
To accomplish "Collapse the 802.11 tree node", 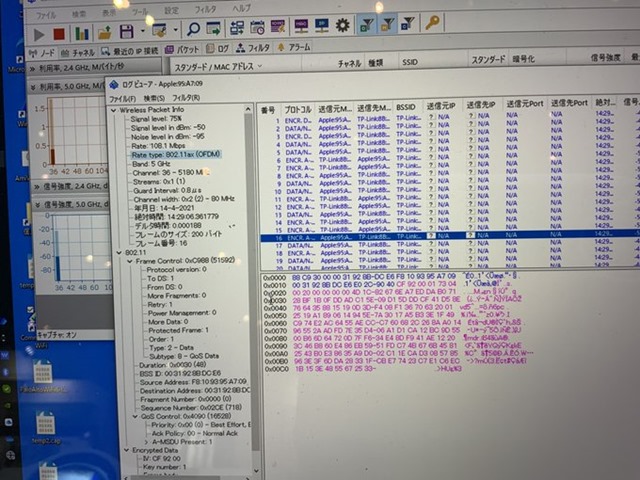I will [x=119, y=253].
